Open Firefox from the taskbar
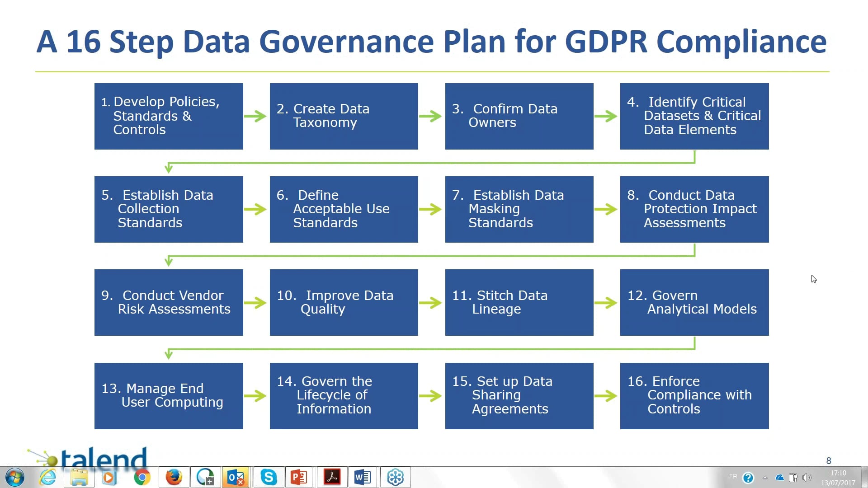The width and height of the screenshot is (868, 488). pyautogui.click(x=174, y=477)
